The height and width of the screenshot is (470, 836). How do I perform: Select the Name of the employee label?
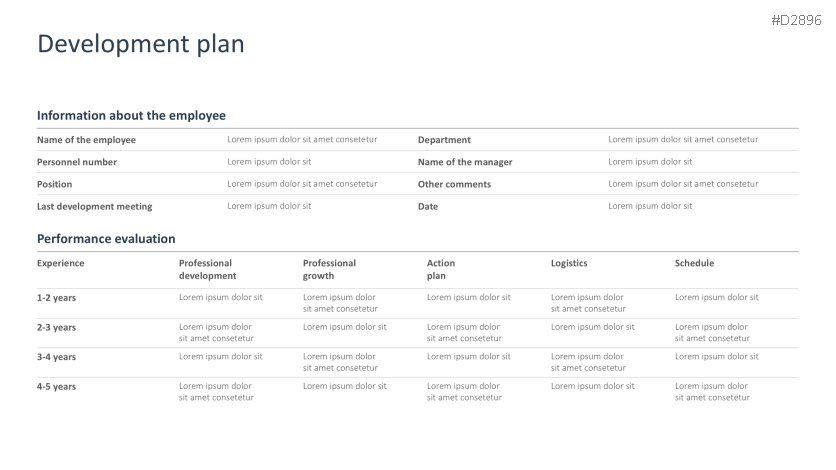(x=86, y=140)
